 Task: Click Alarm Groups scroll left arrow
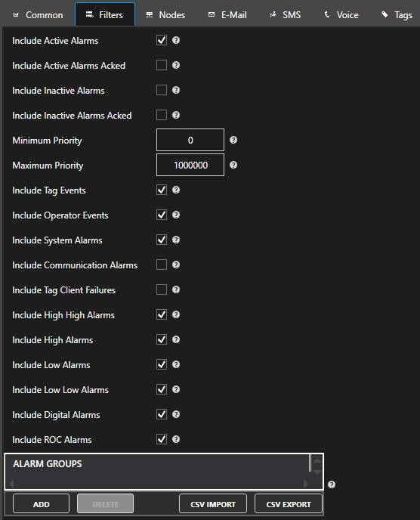[x=11, y=484]
